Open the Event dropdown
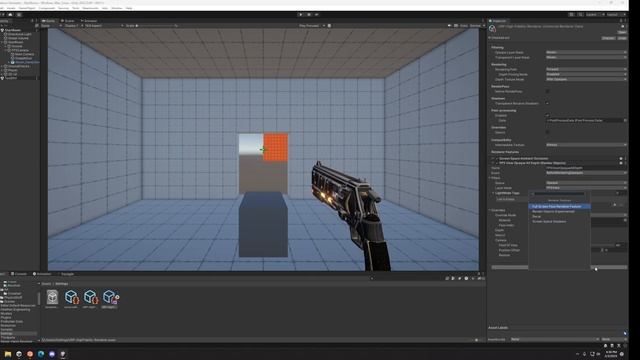 point(586,173)
